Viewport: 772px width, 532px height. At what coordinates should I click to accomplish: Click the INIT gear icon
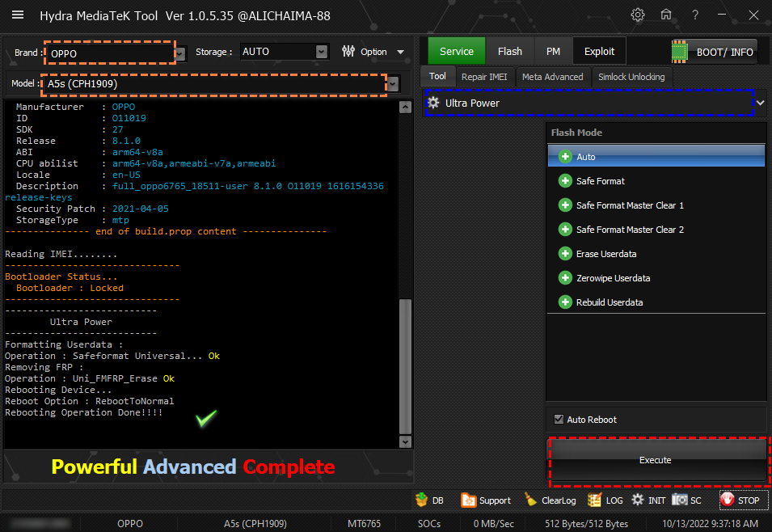(638, 500)
